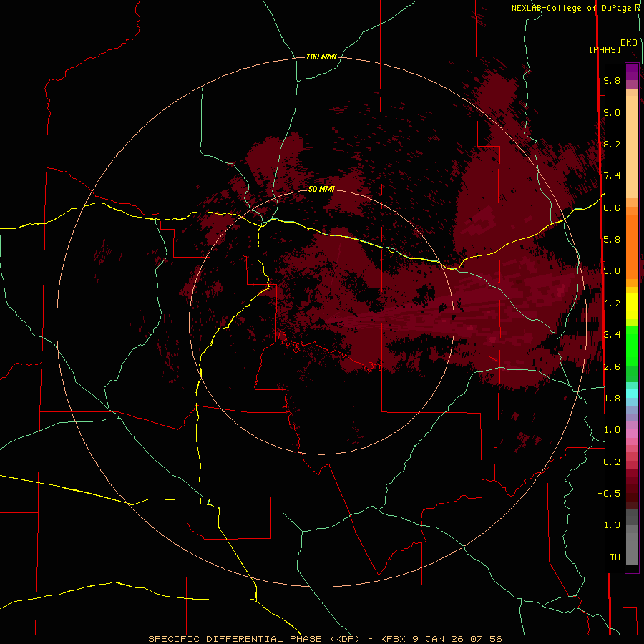Pick the purple swatch atop the color scale
The width and height of the screenshot is (644, 644).
[x=632, y=72]
